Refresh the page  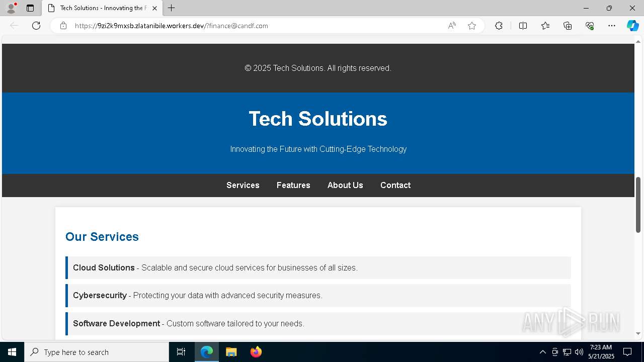36,26
